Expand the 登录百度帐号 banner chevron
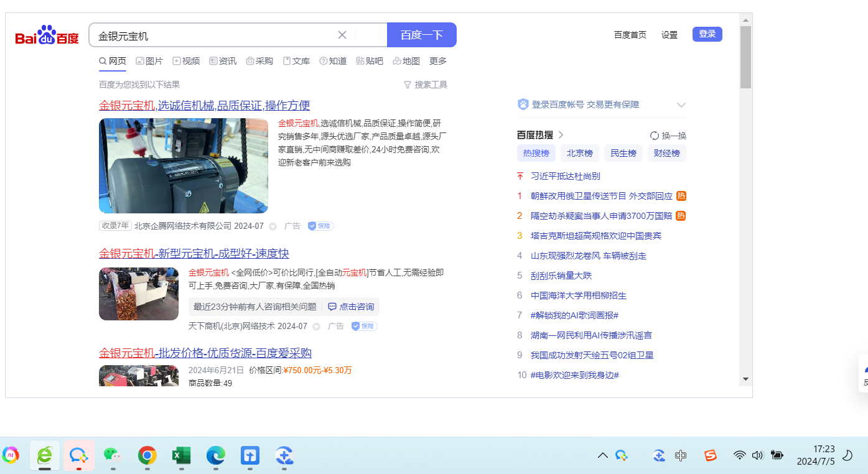Image resolution: width=868 pixels, height=474 pixels. pos(681,105)
